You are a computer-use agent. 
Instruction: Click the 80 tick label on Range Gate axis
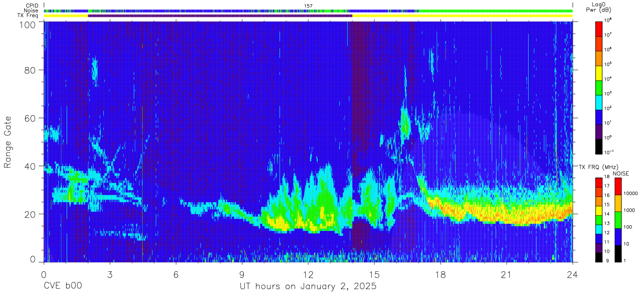click(x=30, y=70)
